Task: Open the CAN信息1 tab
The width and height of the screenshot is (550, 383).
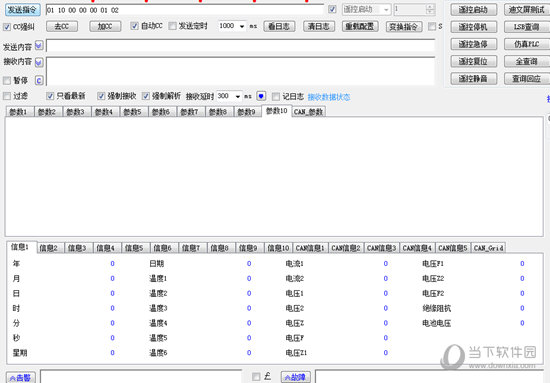Action: (310, 248)
